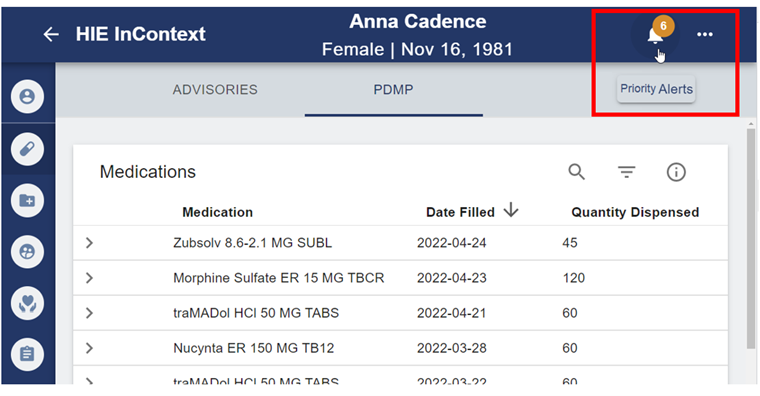Open the three-dot more options menu

coord(704,34)
